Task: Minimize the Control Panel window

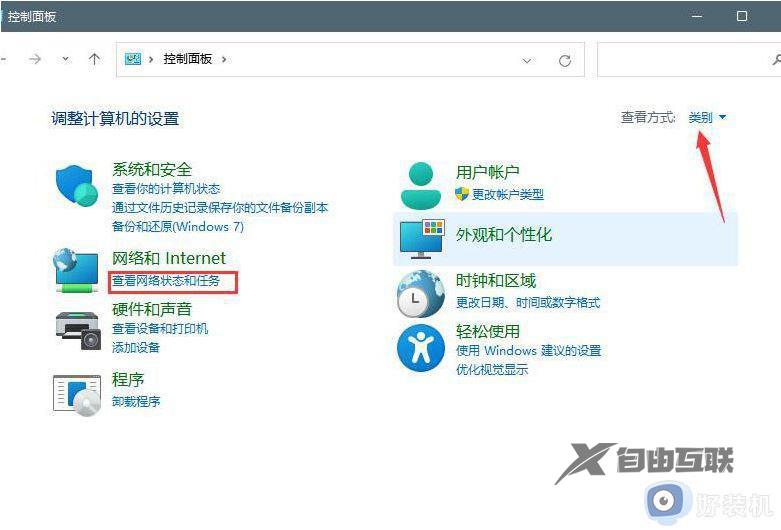Action: [x=697, y=16]
